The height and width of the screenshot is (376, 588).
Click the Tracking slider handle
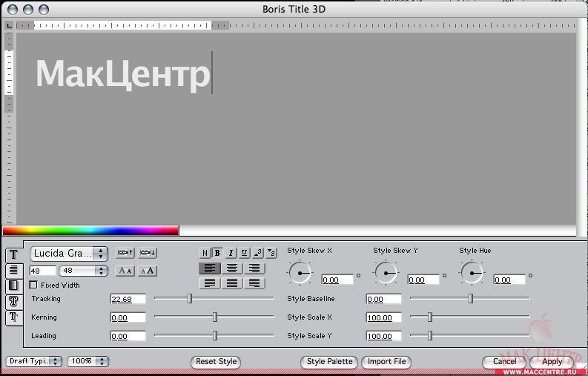tap(190, 298)
